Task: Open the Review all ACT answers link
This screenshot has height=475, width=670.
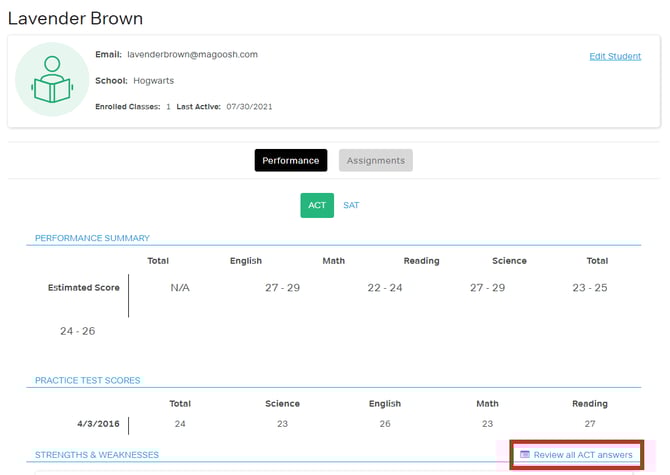Action: [x=582, y=455]
